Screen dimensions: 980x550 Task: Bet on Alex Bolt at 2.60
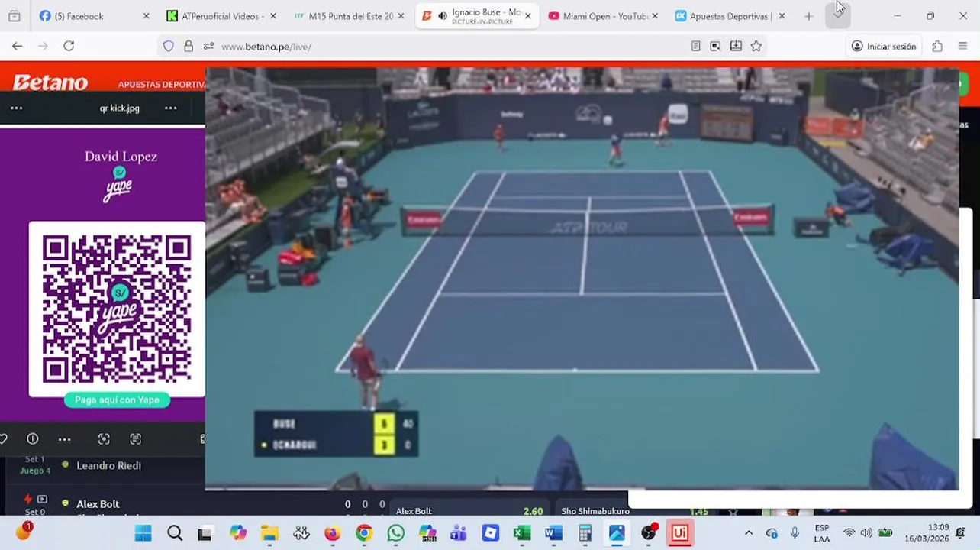click(x=469, y=511)
